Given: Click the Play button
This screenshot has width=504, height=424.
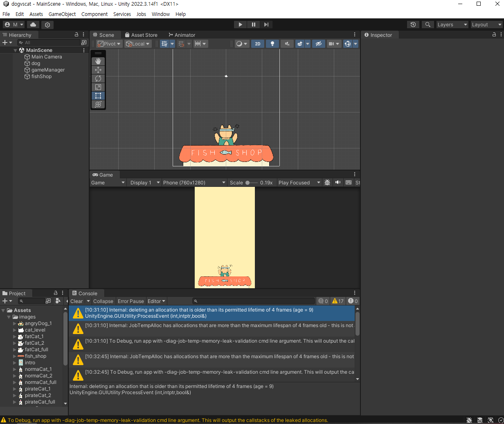Looking at the screenshot, I should tap(240, 25).
